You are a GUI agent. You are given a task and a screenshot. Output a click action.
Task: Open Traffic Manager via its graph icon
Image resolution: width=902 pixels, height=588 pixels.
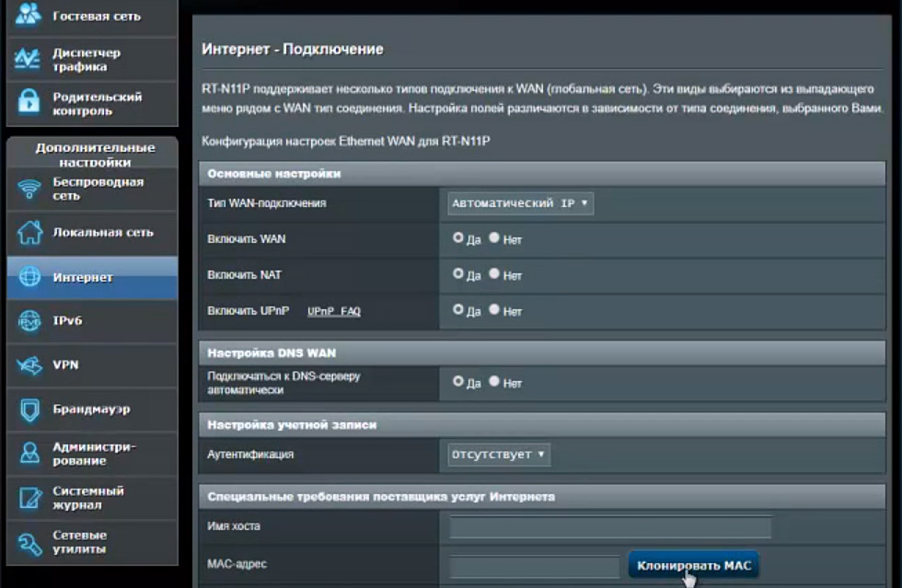pyautogui.click(x=29, y=60)
